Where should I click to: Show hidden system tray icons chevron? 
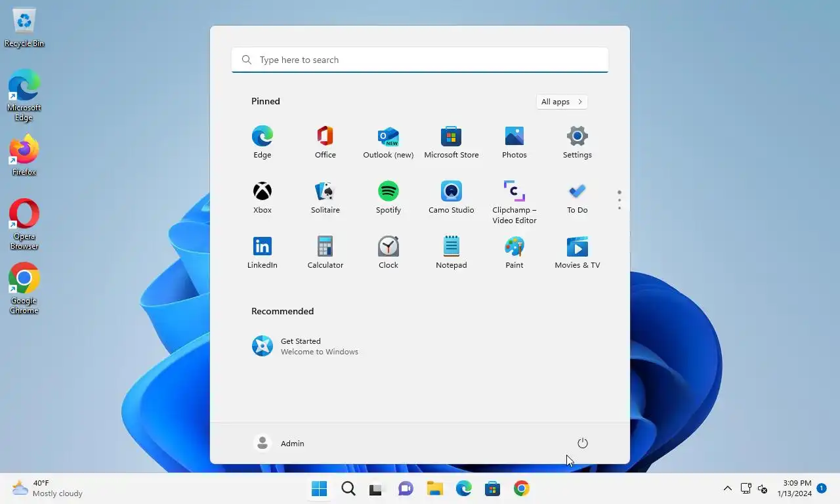[727, 488]
